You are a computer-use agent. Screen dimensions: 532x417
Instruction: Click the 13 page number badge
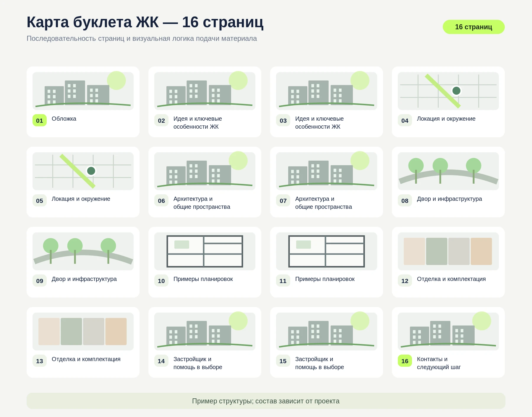pos(40,361)
